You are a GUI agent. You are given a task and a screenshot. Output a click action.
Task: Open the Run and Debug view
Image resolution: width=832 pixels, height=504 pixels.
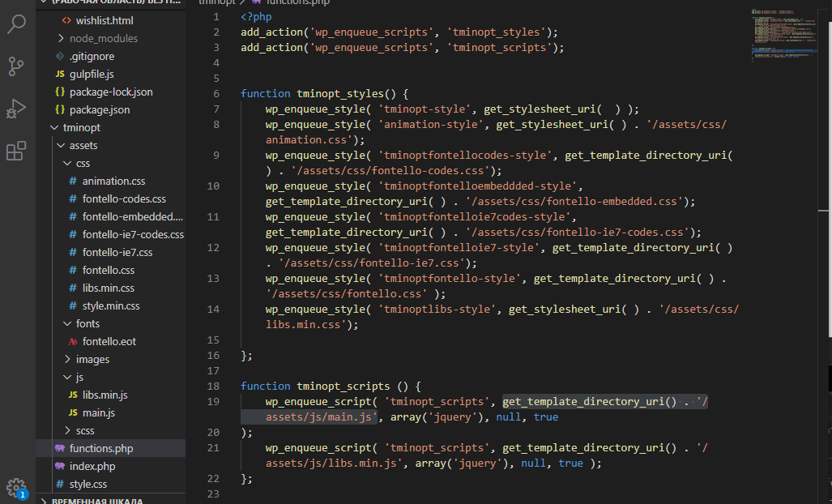pyautogui.click(x=16, y=109)
